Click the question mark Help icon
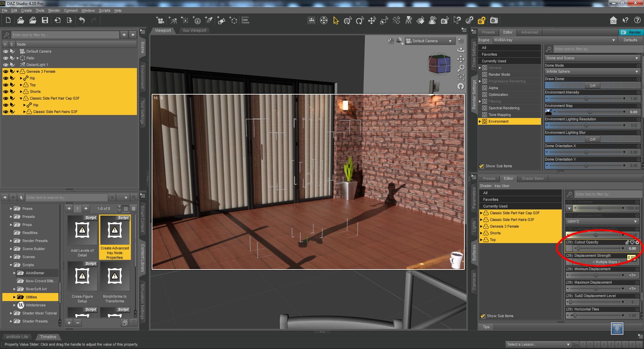The width and height of the screenshot is (644, 349). 637,20
